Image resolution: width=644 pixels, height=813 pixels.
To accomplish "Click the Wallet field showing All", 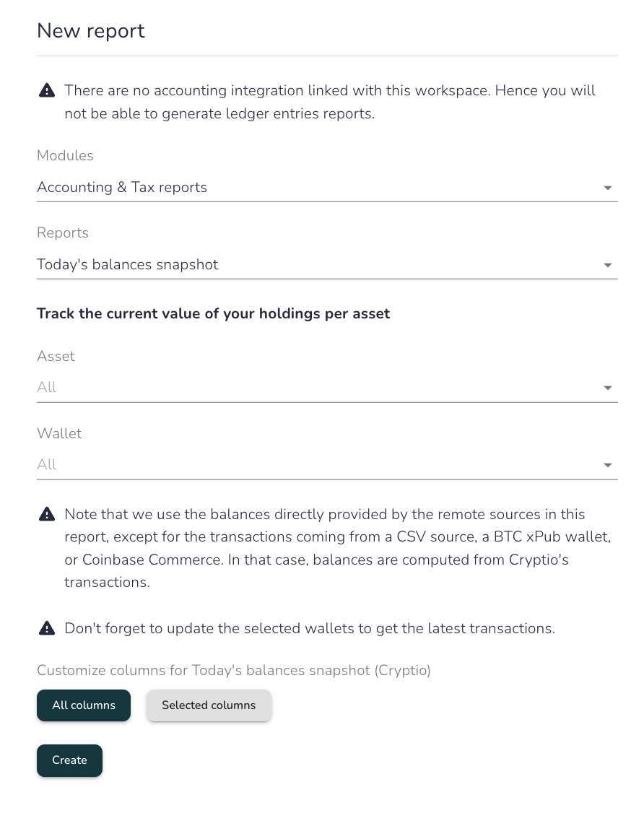I will tap(327, 464).
